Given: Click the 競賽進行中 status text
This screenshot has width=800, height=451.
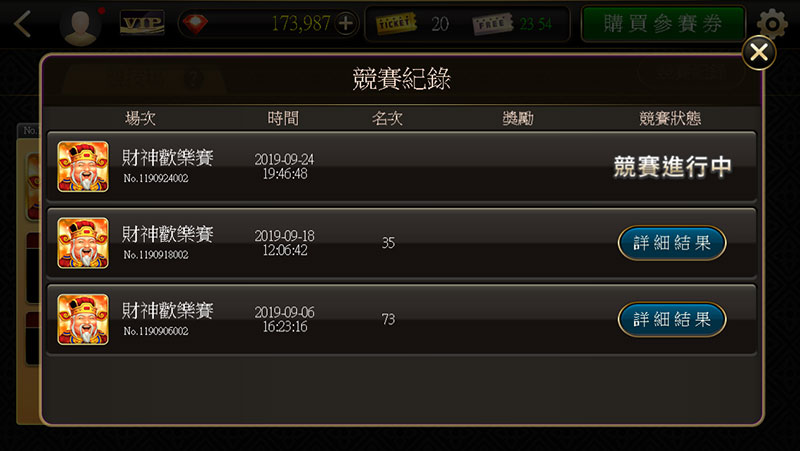Looking at the screenshot, I should pos(672,167).
